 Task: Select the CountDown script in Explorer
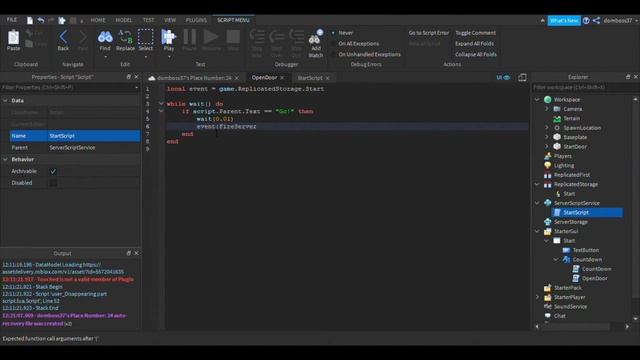point(596,269)
